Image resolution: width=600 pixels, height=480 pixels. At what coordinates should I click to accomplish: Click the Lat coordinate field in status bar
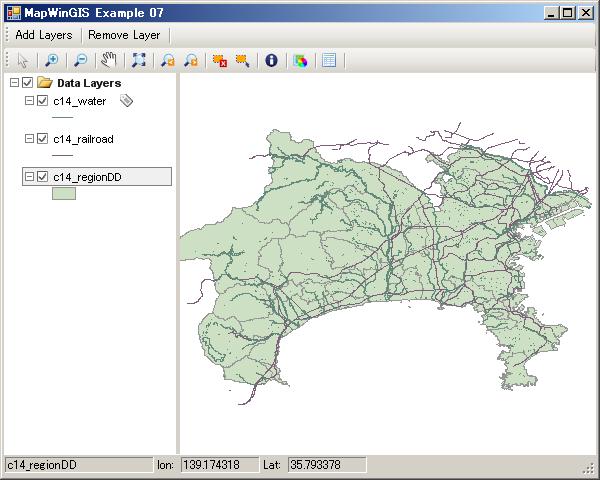[x=326, y=465]
